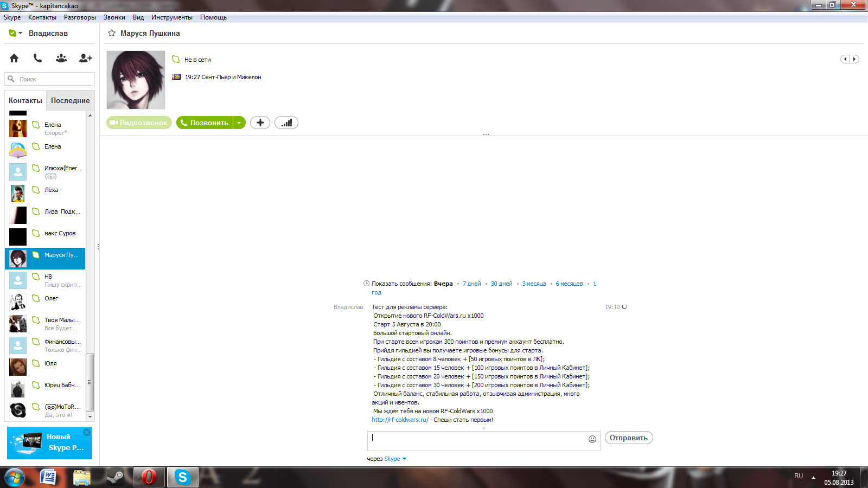The width and height of the screenshot is (868, 488).
Task: Open the Контакты menu in menu bar
Action: click(42, 17)
